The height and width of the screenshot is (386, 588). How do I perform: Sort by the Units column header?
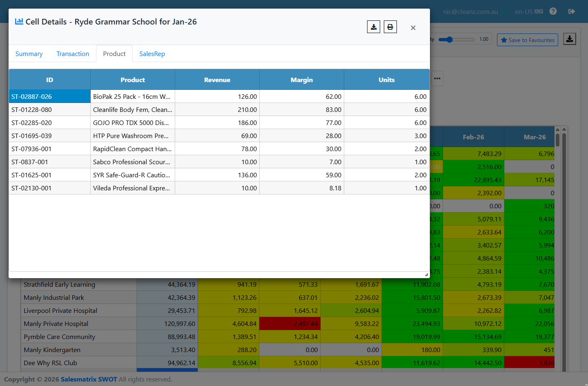(x=387, y=80)
